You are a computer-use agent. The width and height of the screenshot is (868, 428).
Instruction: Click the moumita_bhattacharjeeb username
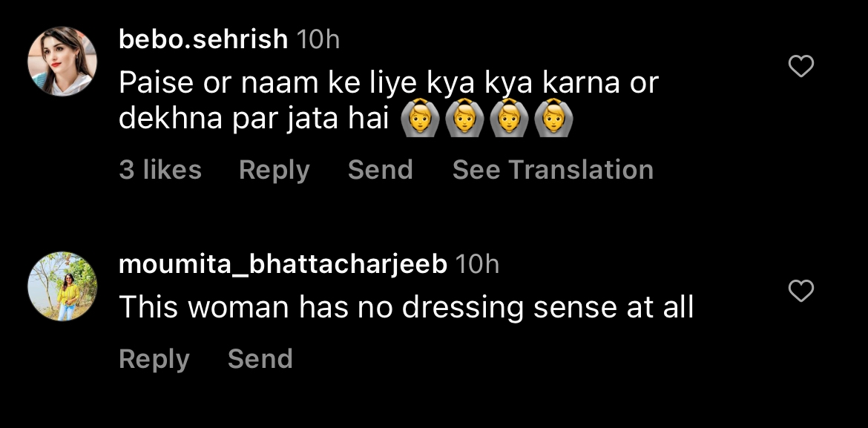pyautogui.click(x=283, y=264)
